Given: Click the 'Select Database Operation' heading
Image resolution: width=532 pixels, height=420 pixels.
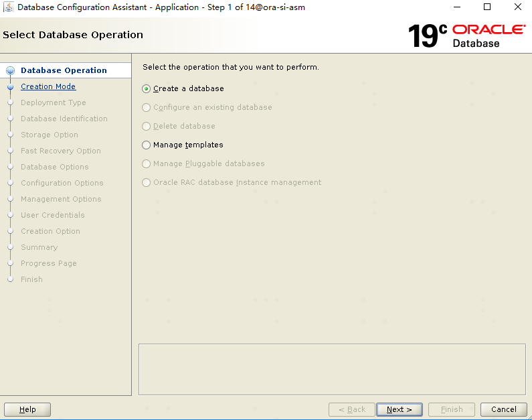Looking at the screenshot, I should click(73, 35).
